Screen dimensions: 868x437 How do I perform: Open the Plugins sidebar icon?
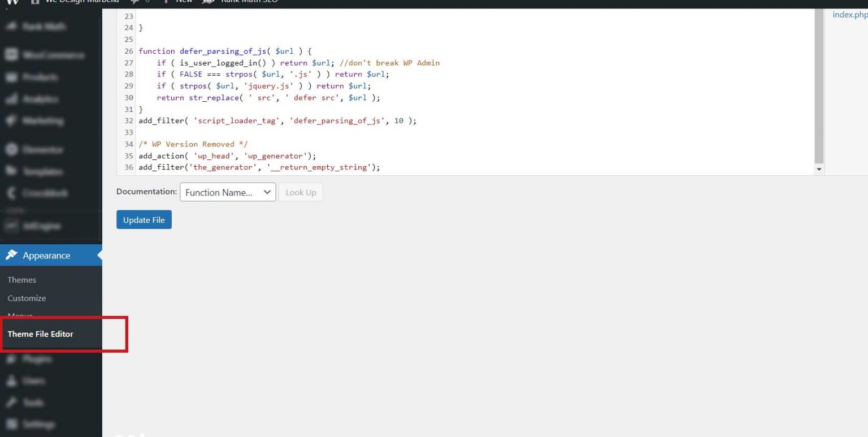pyautogui.click(x=12, y=358)
